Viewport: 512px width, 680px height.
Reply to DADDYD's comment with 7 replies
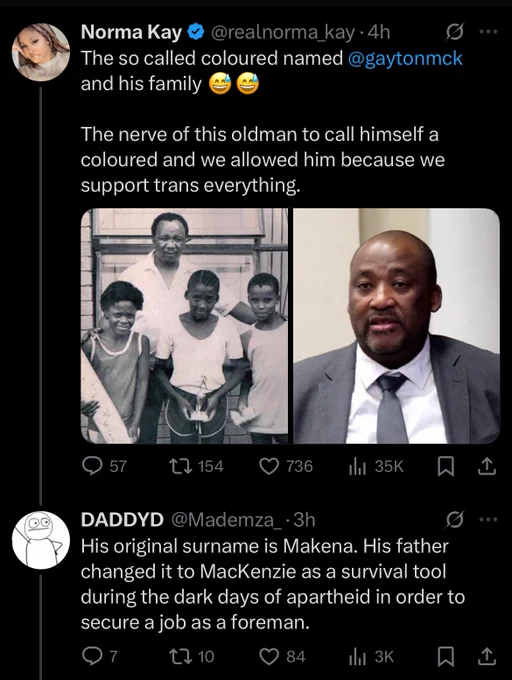pyautogui.click(x=91, y=657)
